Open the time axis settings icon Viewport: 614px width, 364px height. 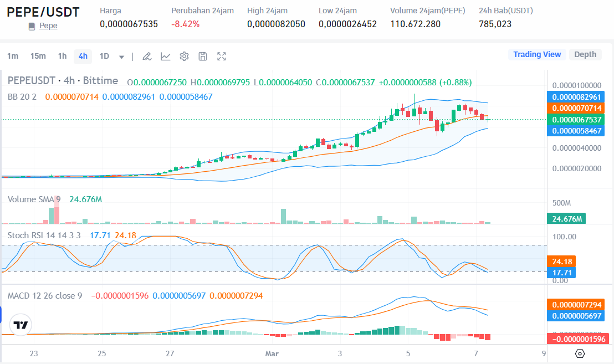(x=580, y=354)
